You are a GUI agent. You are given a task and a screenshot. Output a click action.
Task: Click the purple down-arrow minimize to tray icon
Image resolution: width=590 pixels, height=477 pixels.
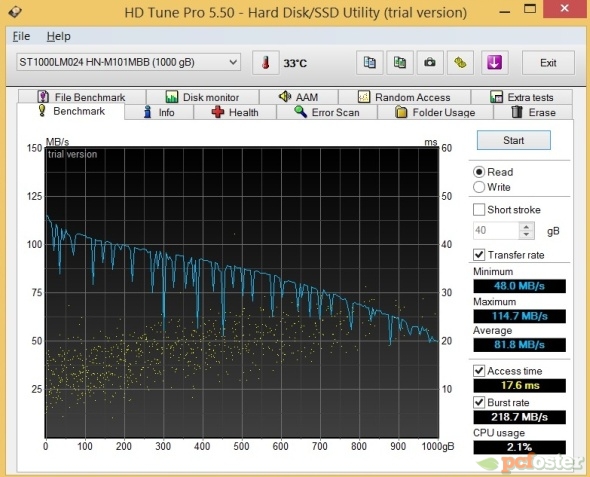coord(494,62)
